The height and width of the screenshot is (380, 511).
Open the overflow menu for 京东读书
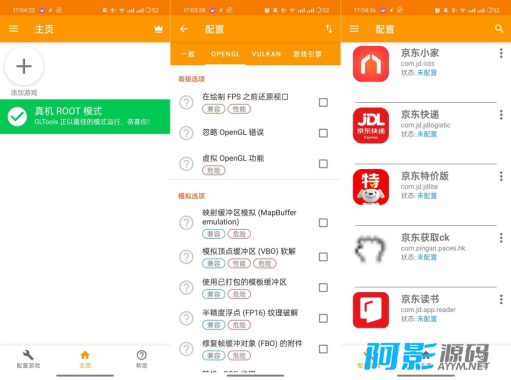[501, 299]
